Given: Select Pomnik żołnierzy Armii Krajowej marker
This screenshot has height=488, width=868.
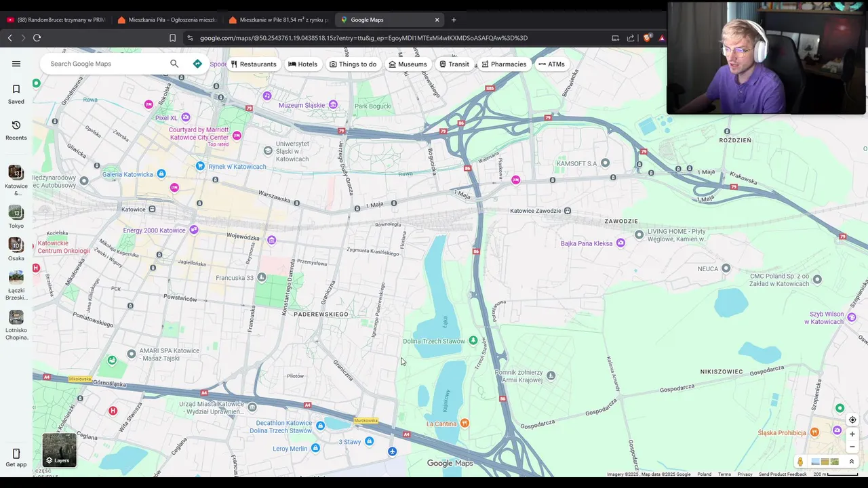Looking at the screenshot, I should click(x=551, y=375).
